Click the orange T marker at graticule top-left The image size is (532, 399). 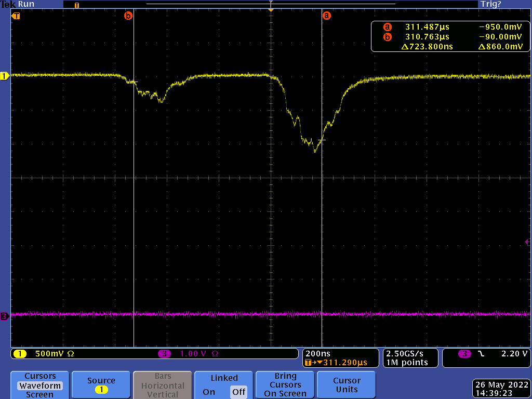click(x=16, y=16)
